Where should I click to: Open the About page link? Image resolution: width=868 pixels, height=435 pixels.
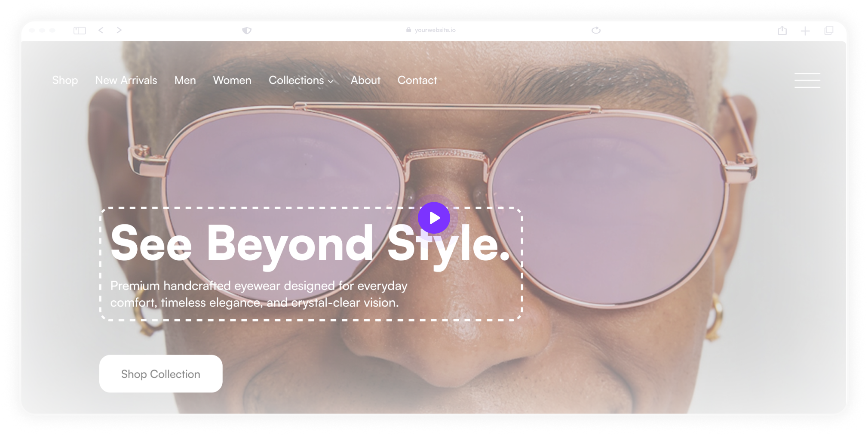(x=365, y=80)
